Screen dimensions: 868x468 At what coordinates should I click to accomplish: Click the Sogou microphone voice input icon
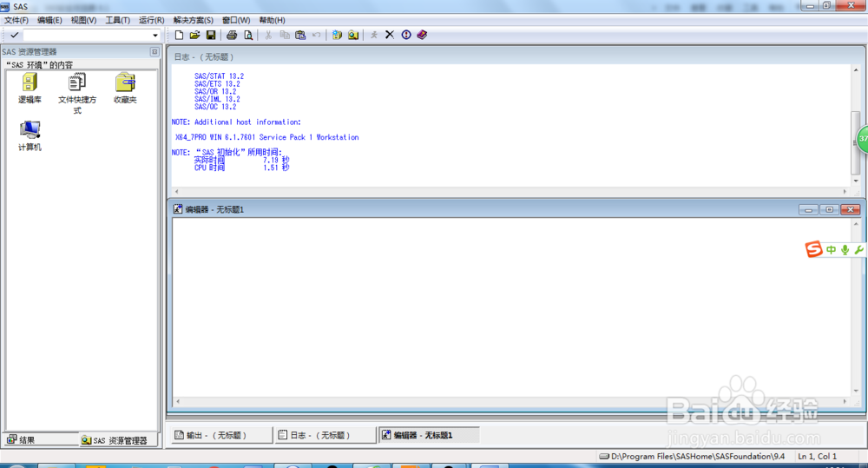click(x=845, y=250)
